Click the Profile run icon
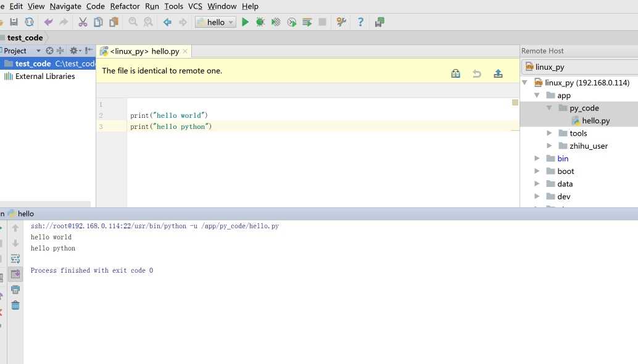Image resolution: width=638 pixels, height=364 pixels. click(291, 22)
